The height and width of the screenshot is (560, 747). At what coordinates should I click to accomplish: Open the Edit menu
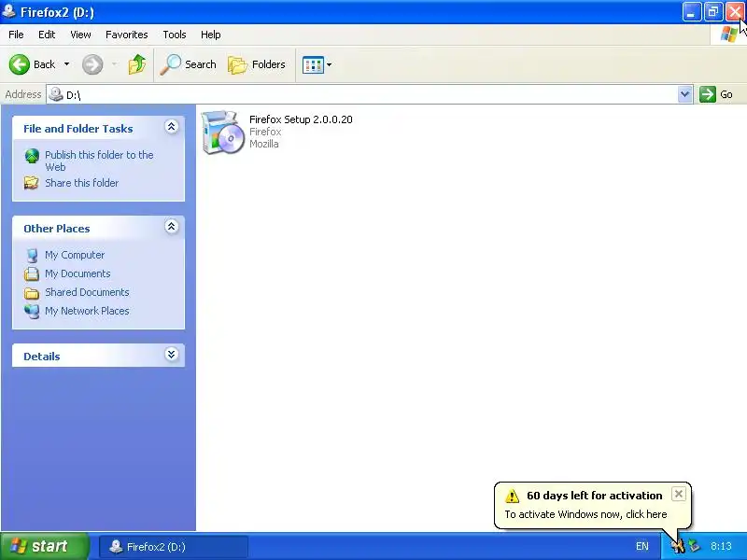[47, 35]
